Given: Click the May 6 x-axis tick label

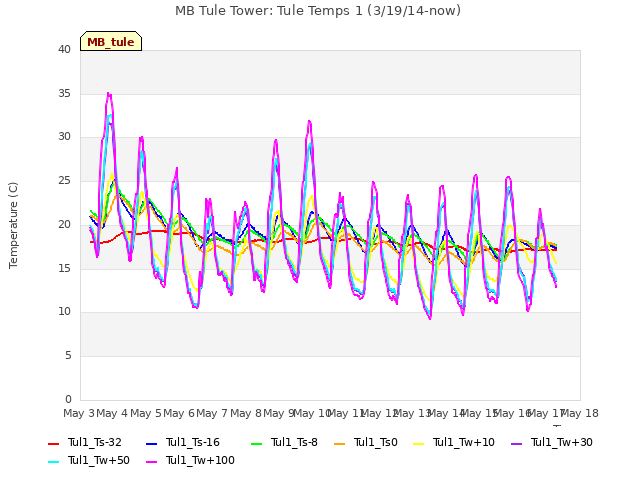Looking at the screenshot, I should 179,413.
